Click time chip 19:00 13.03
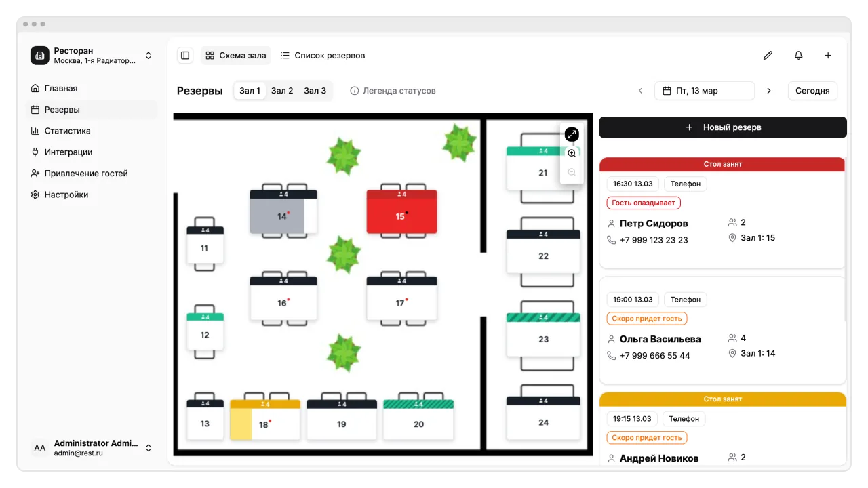This screenshot has height=488, width=868. pos(633,300)
